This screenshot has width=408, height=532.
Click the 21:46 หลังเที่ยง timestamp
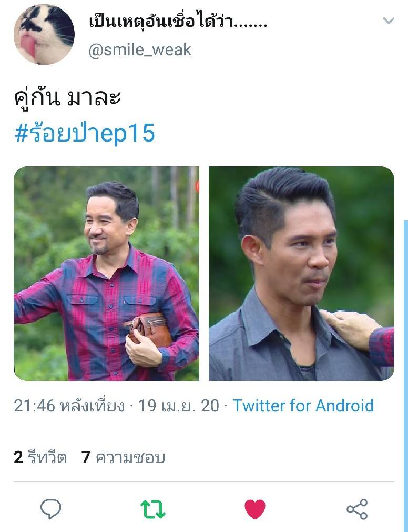[69, 406]
